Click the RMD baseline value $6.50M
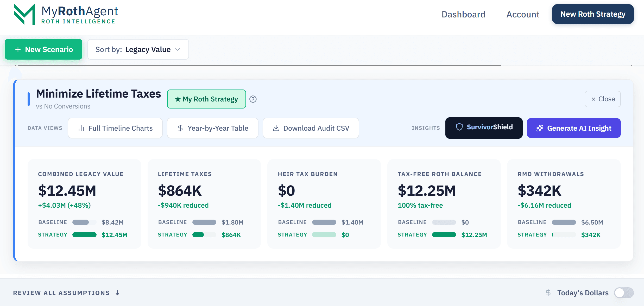This screenshot has width=644, height=306. [592, 222]
